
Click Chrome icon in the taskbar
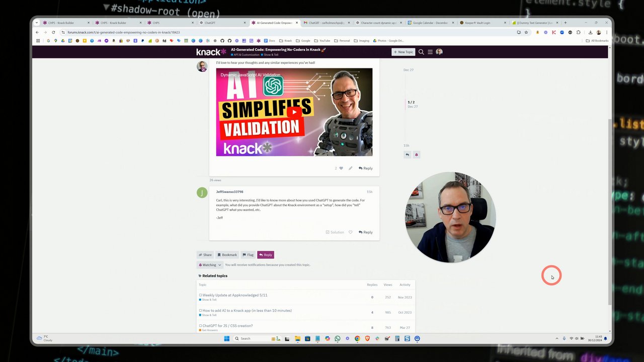pyautogui.click(x=357, y=338)
